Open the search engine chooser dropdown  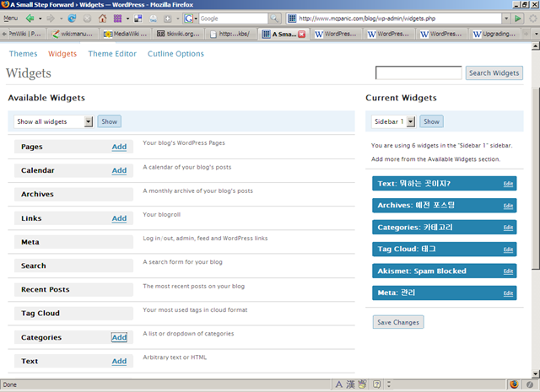[x=196, y=19]
